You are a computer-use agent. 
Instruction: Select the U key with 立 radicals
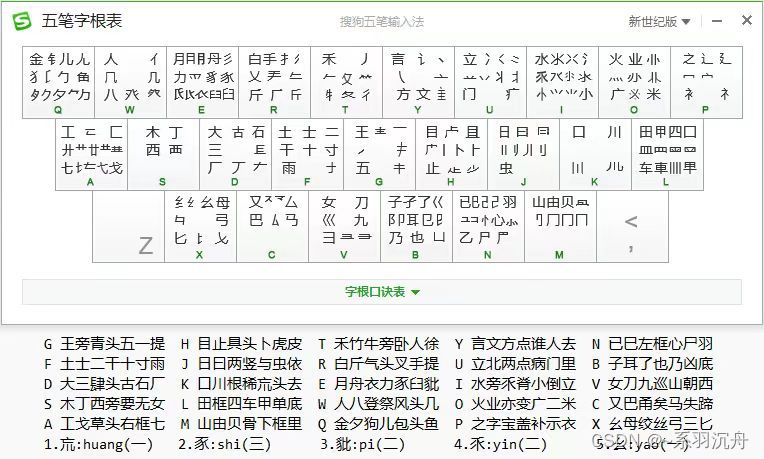click(490, 82)
